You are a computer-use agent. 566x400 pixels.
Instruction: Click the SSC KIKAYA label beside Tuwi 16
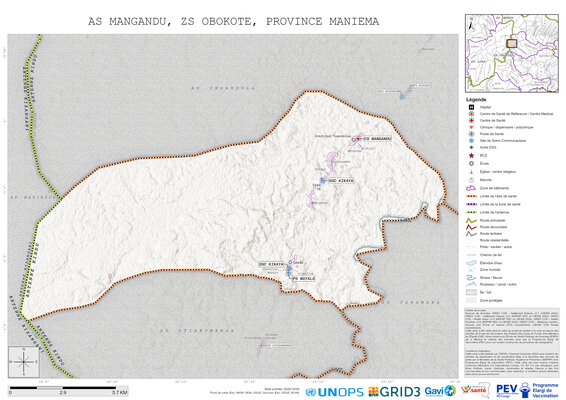tap(341, 181)
